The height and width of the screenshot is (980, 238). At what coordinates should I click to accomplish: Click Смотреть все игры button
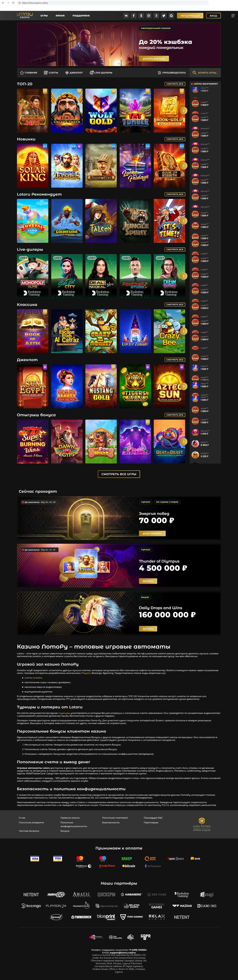tap(119, 474)
